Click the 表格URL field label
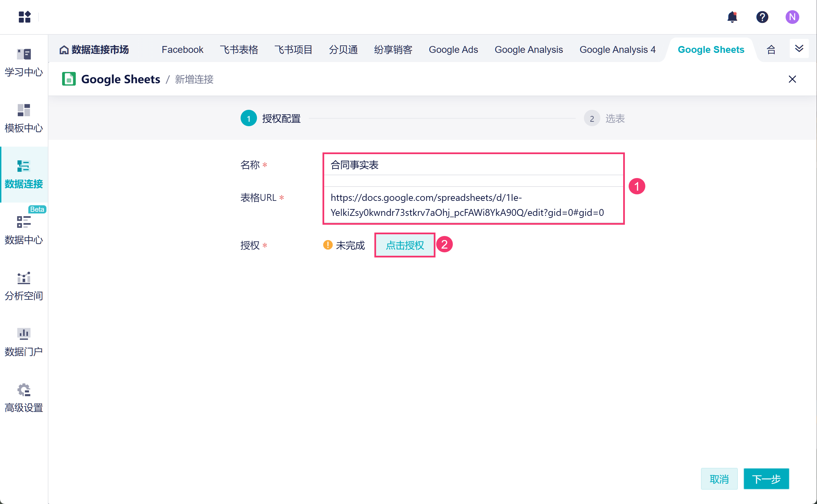Screen dimensions: 817x504 (x=258, y=198)
